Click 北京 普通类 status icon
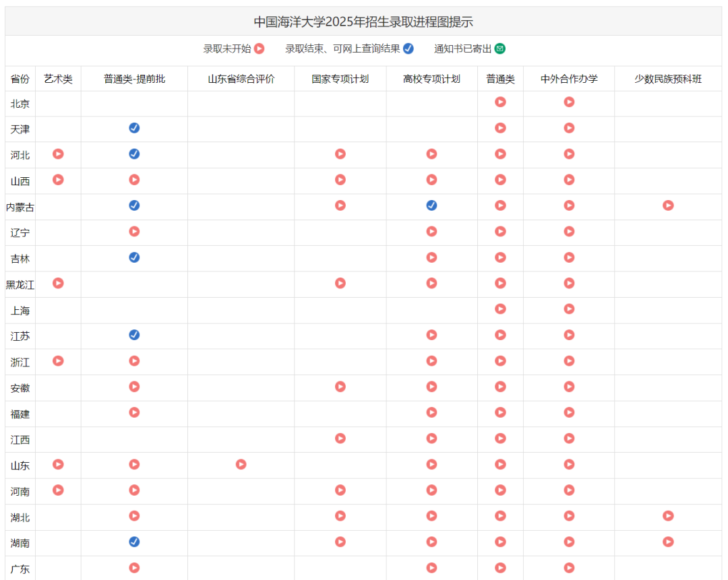 [x=500, y=102]
